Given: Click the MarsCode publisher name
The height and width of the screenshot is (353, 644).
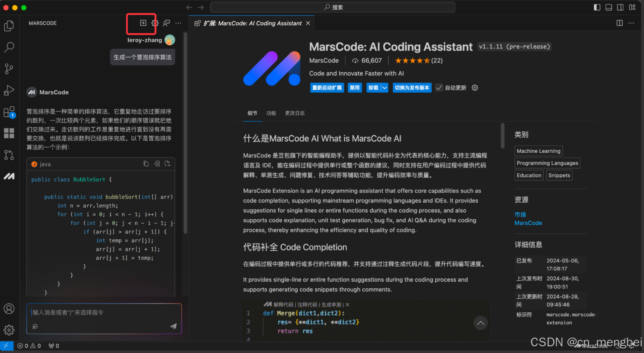Looking at the screenshot, I should click(x=324, y=61).
